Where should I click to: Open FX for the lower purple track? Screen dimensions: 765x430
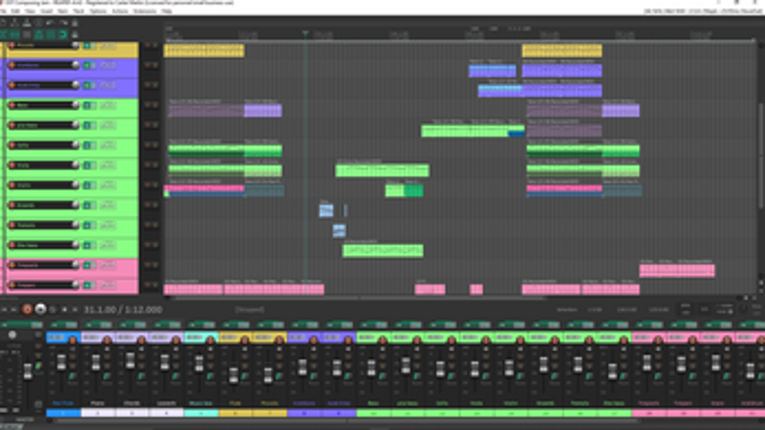(x=87, y=85)
